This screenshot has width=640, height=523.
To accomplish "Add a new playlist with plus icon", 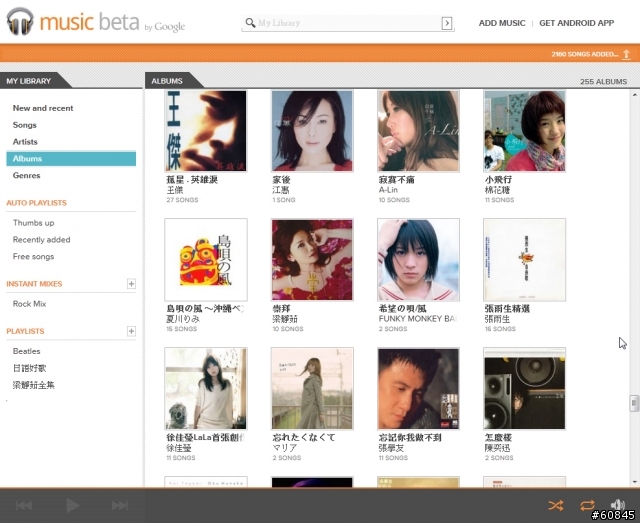I will [x=131, y=331].
